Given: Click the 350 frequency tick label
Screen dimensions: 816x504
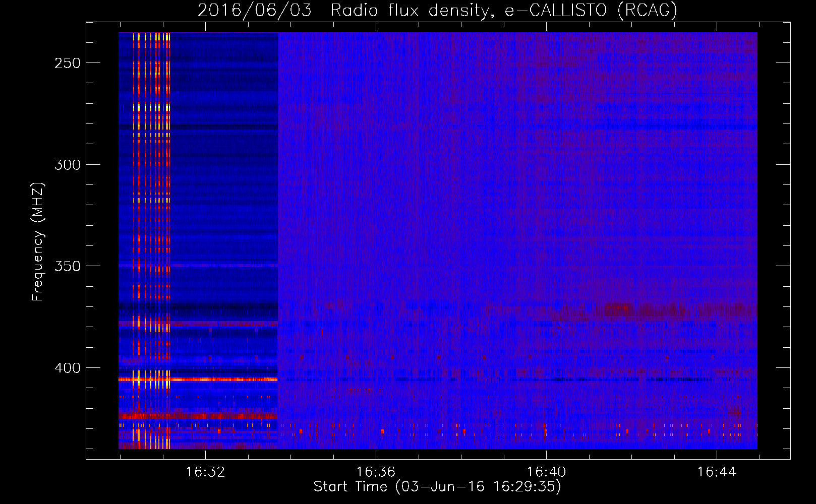Looking at the screenshot, I should pos(68,266).
